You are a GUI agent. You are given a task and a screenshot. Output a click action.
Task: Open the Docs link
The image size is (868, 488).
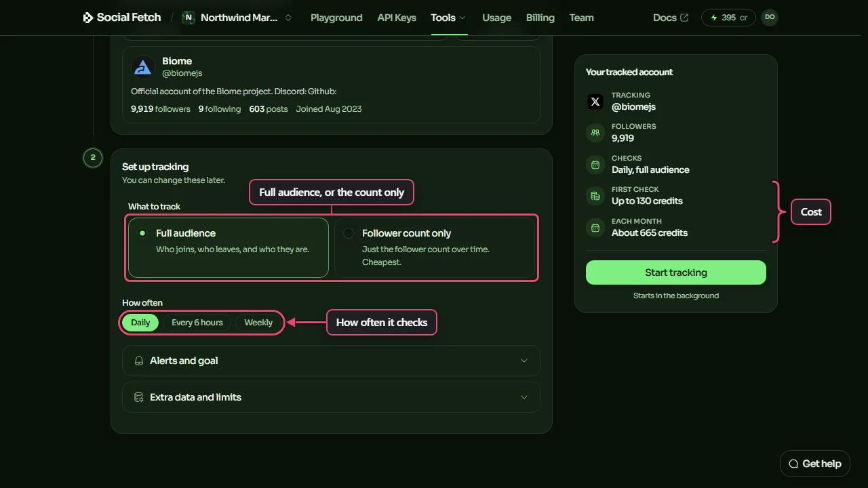pyautogui.click(x=671, y=18)
